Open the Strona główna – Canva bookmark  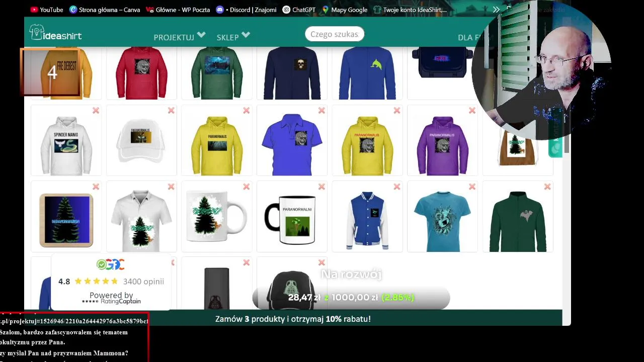pos(105,10)
